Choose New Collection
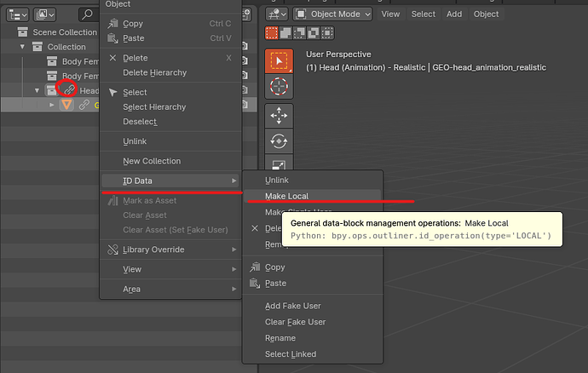588x373 pixels. (x=170, y=161)
